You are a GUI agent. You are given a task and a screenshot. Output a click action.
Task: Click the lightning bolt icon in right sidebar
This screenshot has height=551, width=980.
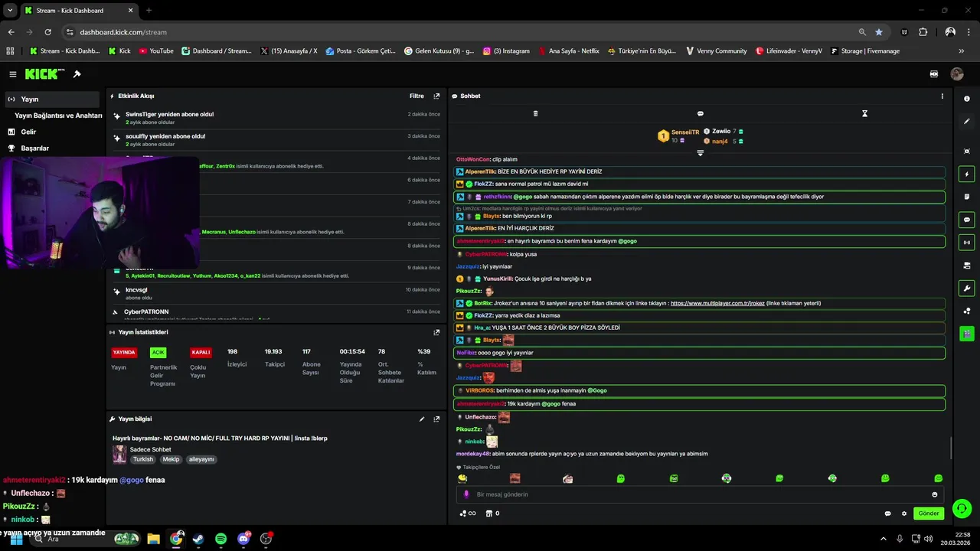966,174
